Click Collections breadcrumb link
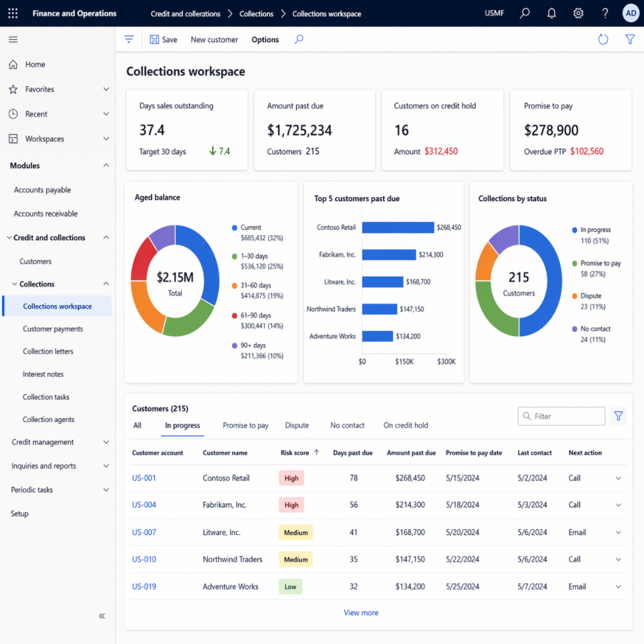Screen dimensions: 644x644 pyautogui.click(x=257, y=14)
